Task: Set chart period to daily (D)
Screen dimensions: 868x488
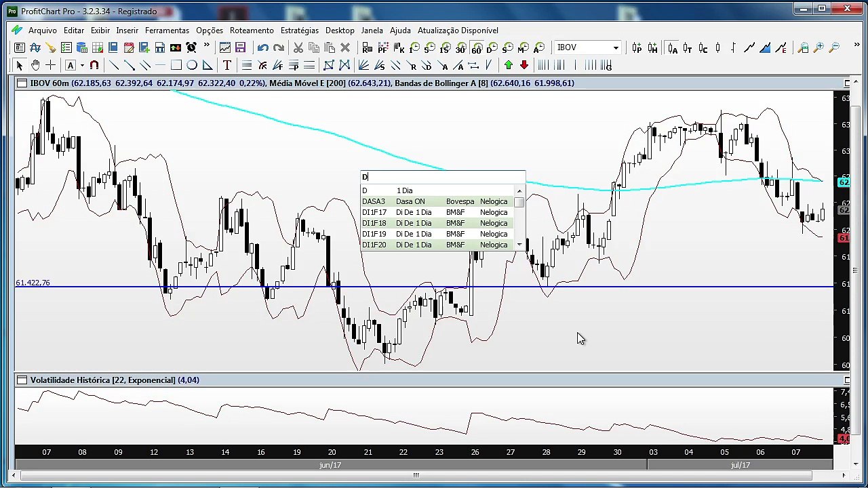Action: click(x=492, y=47)
